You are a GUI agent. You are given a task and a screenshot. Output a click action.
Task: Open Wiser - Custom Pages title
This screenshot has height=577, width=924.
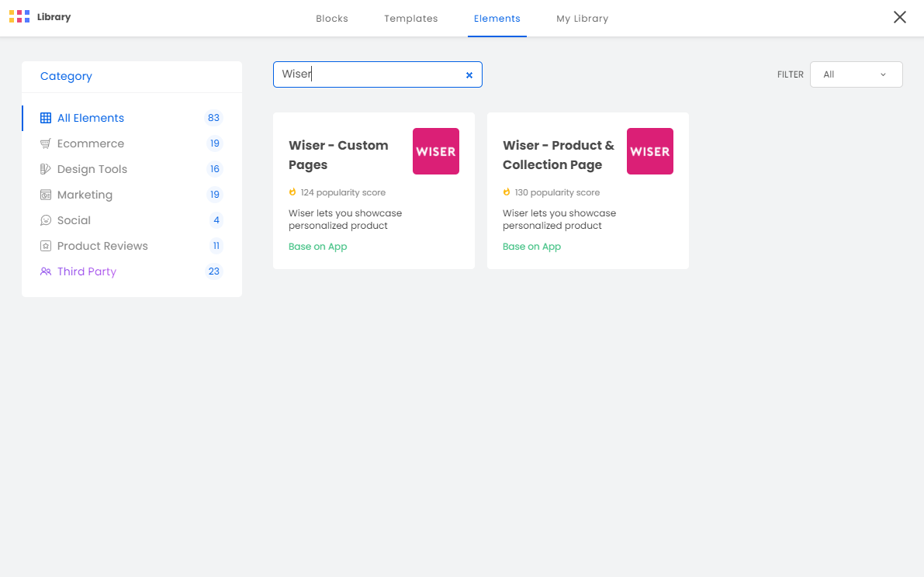point(338,155)
